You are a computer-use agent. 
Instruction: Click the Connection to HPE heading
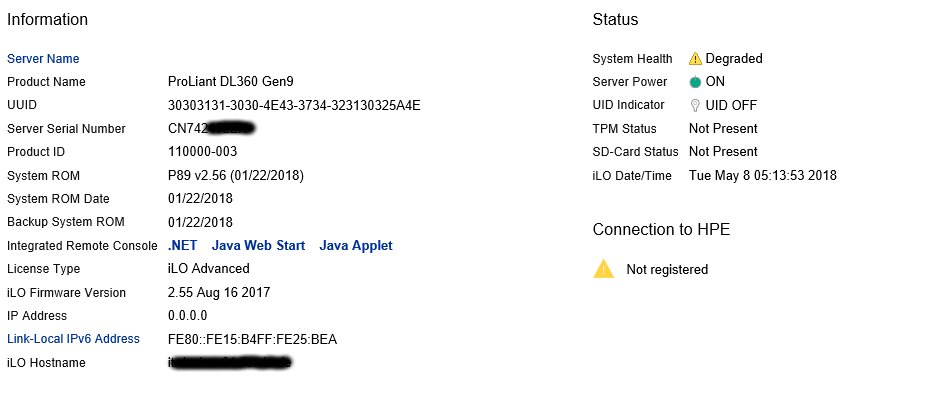[x=661, y=229]
